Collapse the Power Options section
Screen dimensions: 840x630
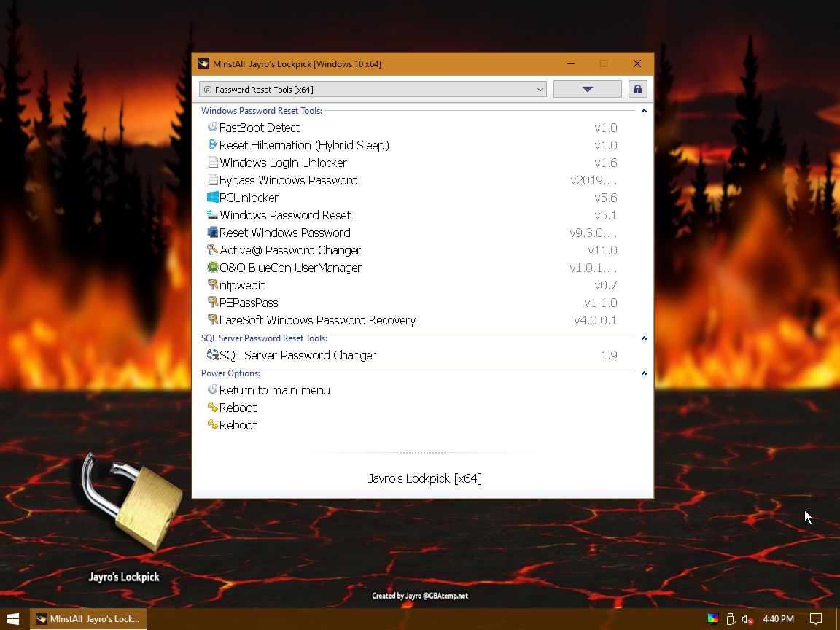pyautogui.click(x=644, y=373)
